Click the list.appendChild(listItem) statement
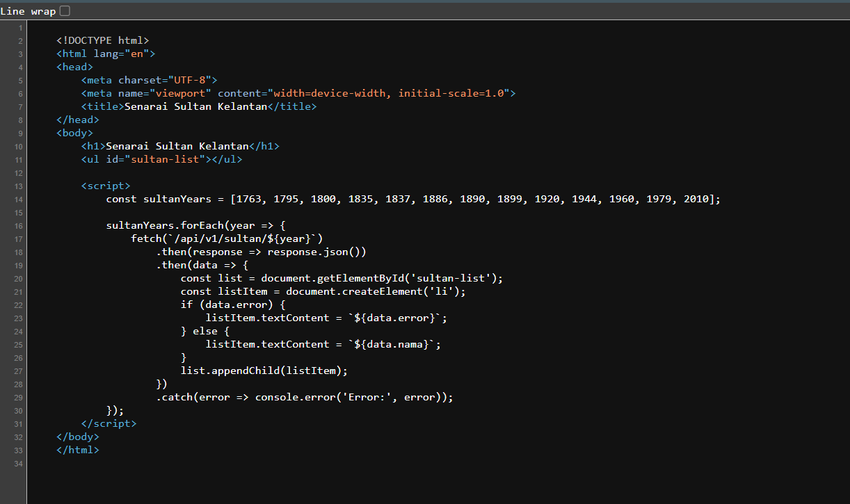 point(264,371)
